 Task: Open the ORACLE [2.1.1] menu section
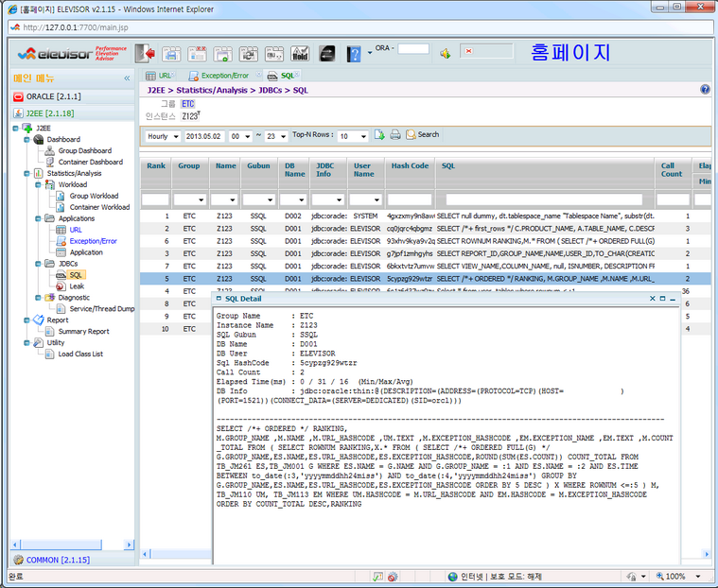click(x=72, y=96)
